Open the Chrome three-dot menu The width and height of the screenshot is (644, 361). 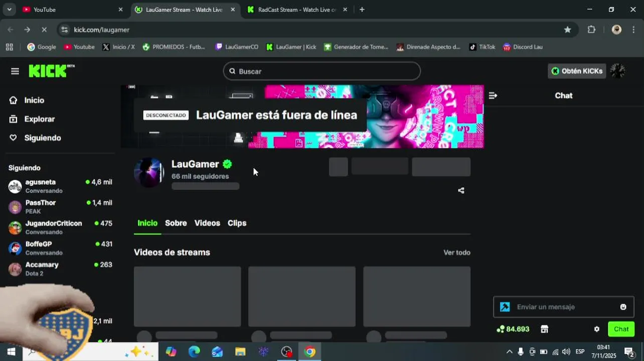tap(633, 30)
